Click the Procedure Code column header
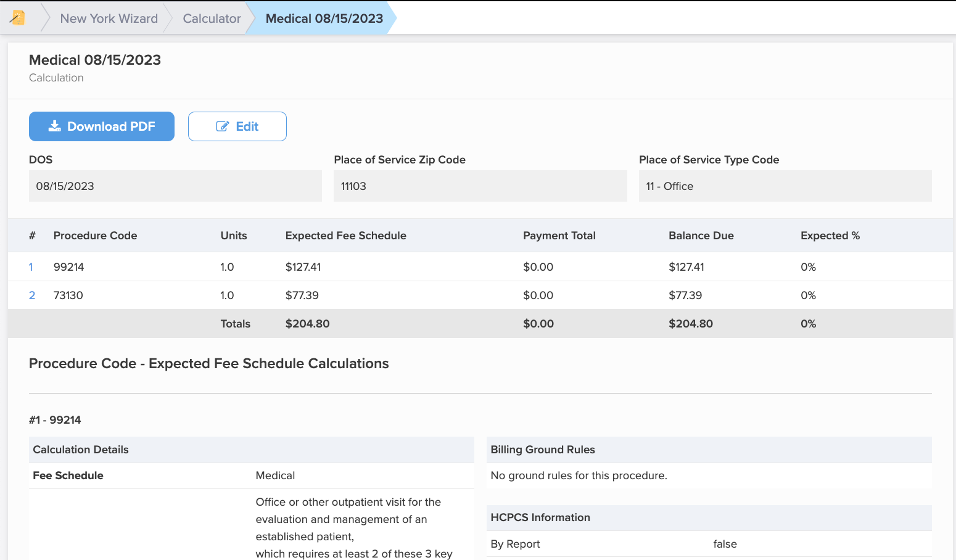Screen dimensions: 956x560 pyautogui.click(x=95, y=236)
